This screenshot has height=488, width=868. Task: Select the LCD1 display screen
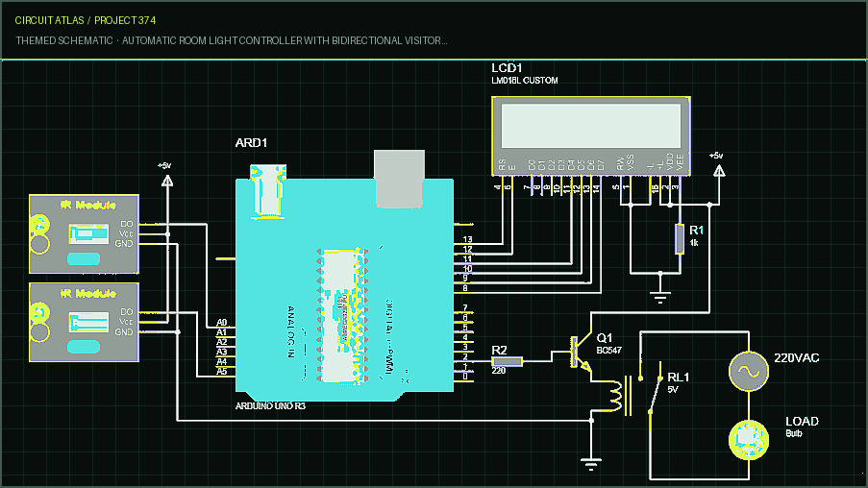590,126
